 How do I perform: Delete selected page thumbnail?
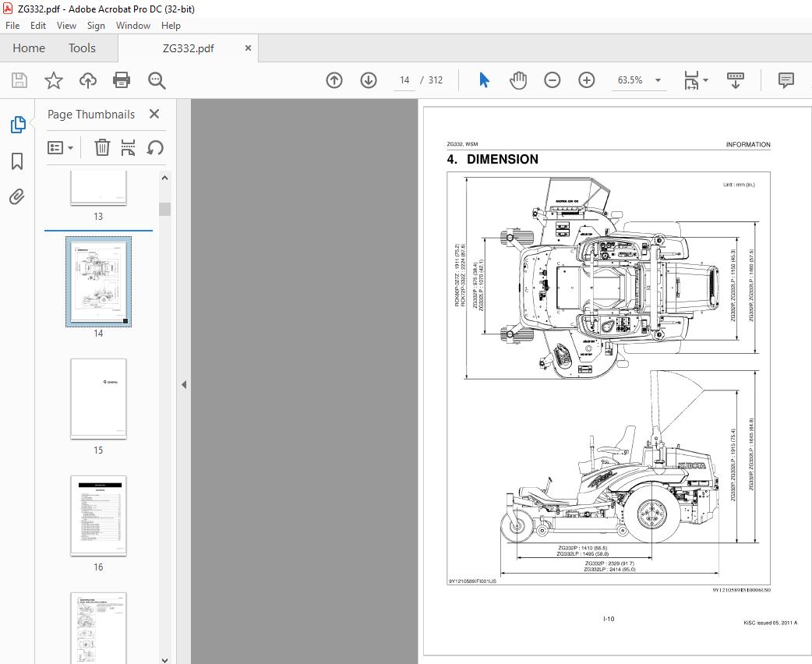click(x=102, y=147)
